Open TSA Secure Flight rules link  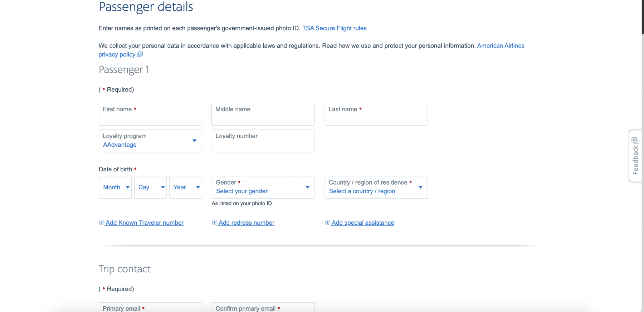[334, 28]
